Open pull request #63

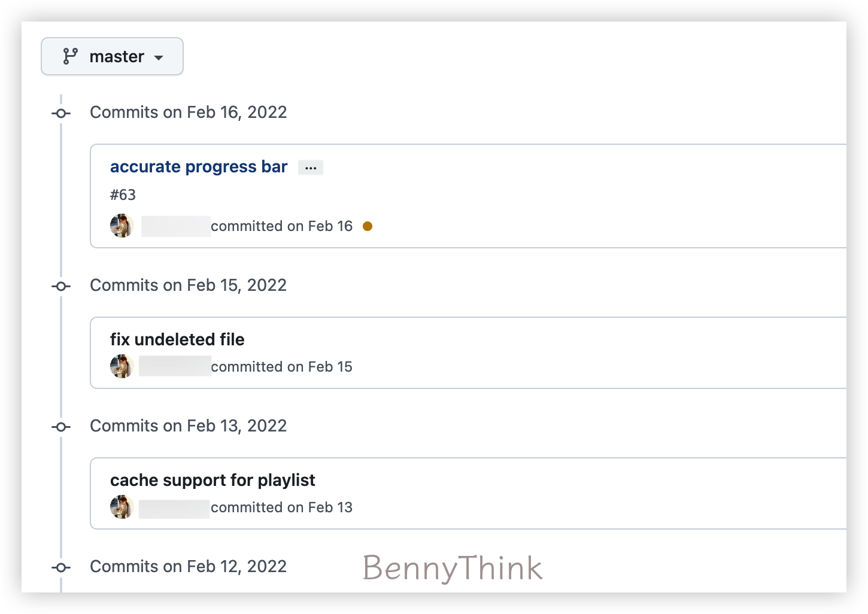[123, 194]
